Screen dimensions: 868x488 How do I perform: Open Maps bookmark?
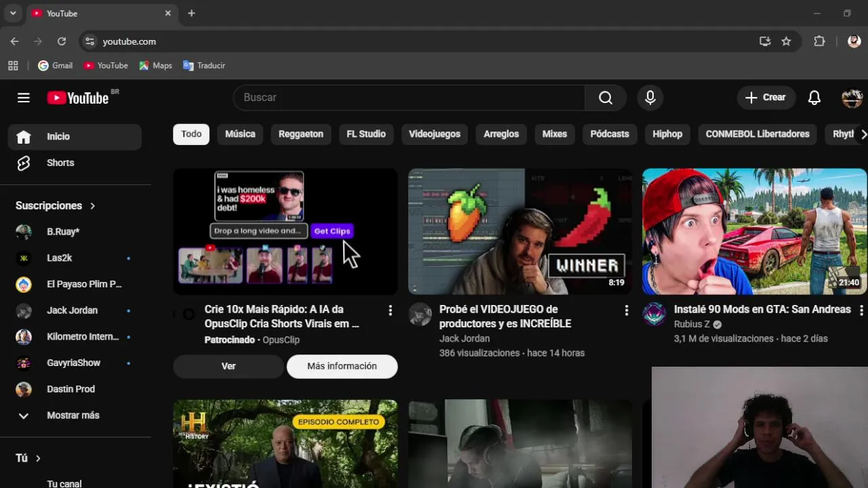click(x=155, y=66)
